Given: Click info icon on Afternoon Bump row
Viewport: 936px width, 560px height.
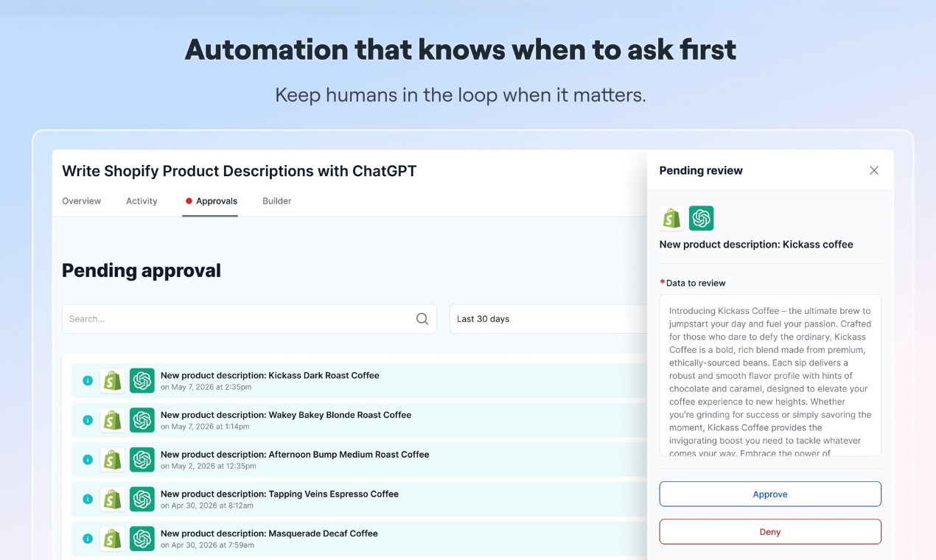Looking at the screenshot, I should coord(88,460).
